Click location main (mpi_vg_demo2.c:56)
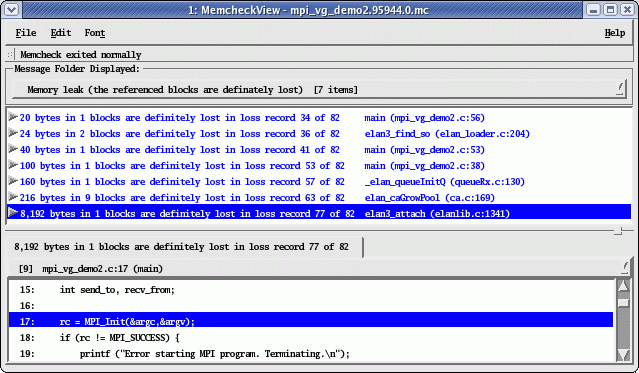 424,118
